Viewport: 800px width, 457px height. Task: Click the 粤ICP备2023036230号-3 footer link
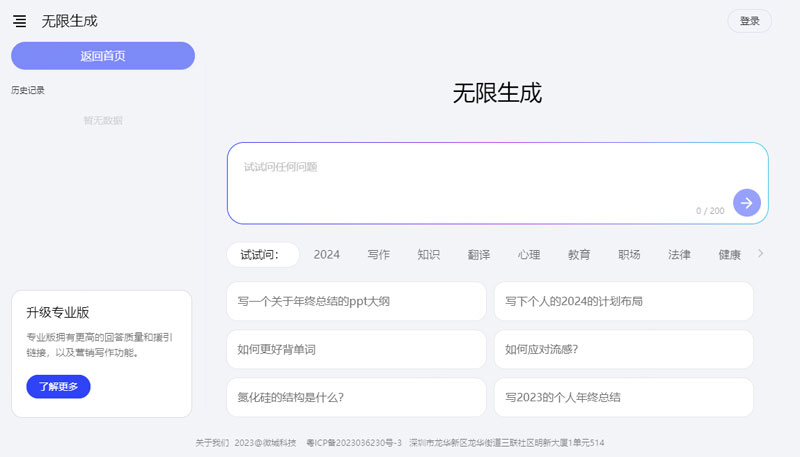[353, 442]
